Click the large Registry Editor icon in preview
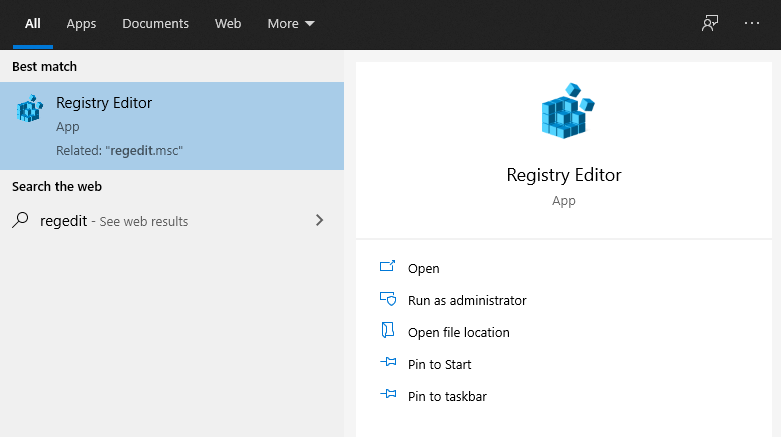The image size is (781, 437). pyautogui.click(x=567, y=111)
